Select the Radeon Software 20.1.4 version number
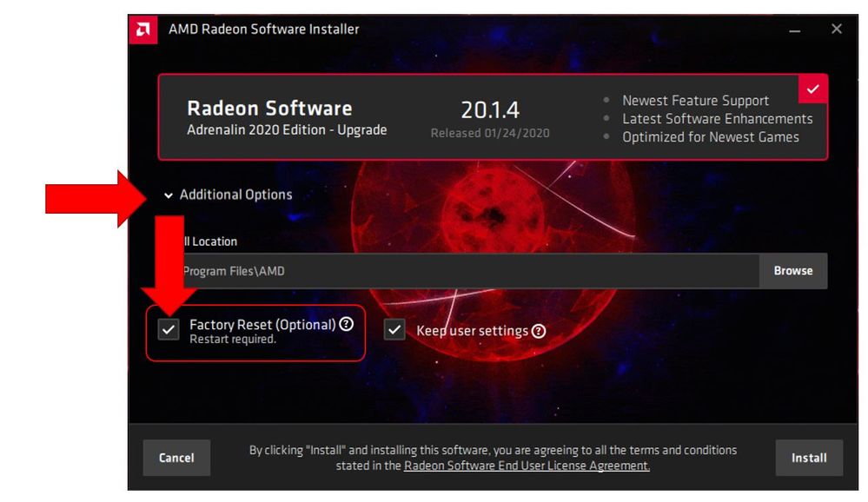This screenshot has width=868, height=502. click(x=490, y=110)
